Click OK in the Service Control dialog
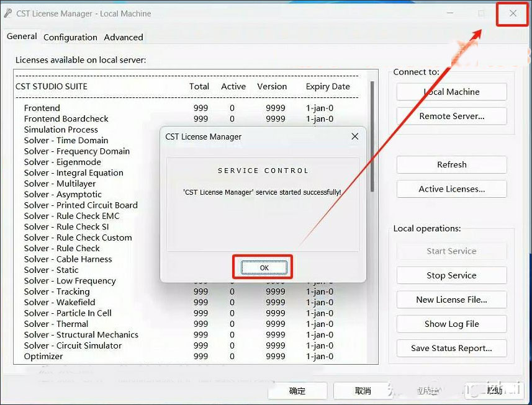 click(x=264, y=268)
